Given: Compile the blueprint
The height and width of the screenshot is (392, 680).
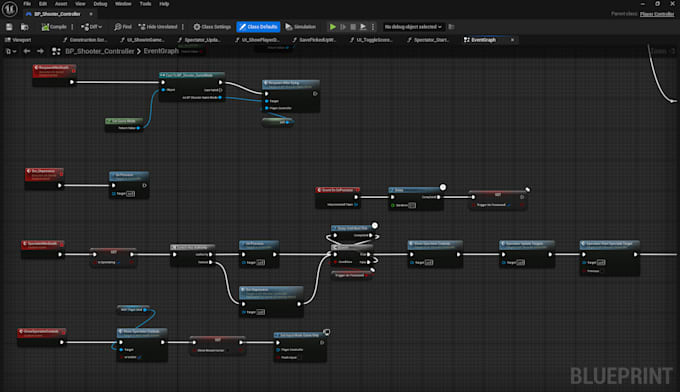Looking at the screenshot, I should 54,27.
